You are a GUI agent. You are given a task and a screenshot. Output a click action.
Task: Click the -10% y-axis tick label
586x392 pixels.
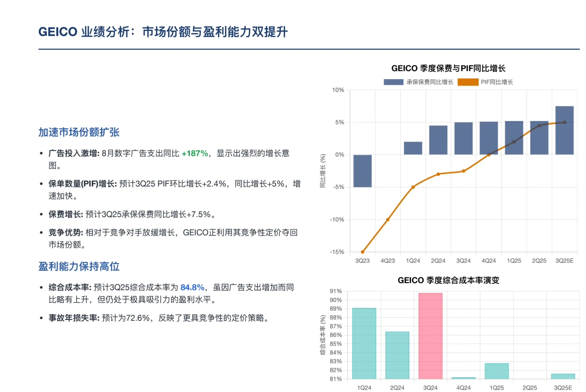click(337, 220)
